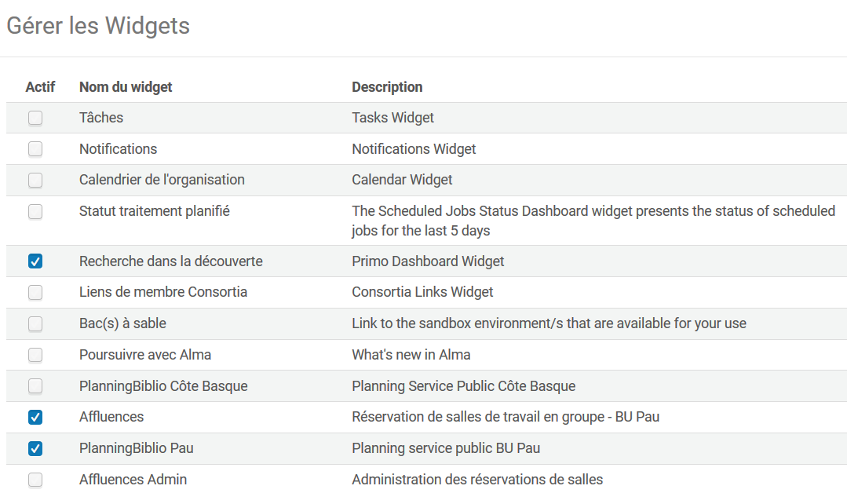Enable the Tâches widget checkbox
847x504 pixels.
[x=35, y=119]
